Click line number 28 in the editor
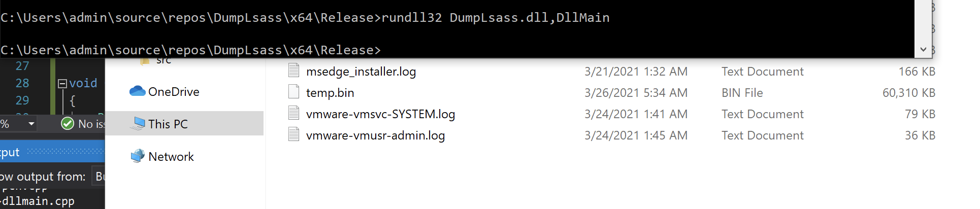Viewport: 980px width, 209px height. pyautogui.click(x=22, y=83)
